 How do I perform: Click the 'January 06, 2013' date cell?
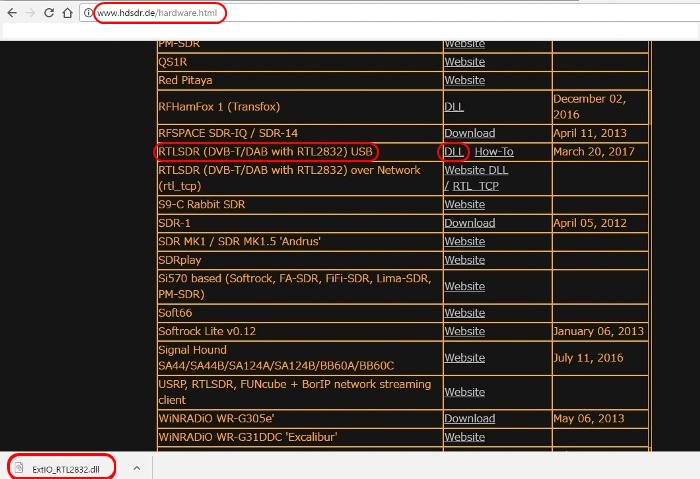click(x=598, y=331)
